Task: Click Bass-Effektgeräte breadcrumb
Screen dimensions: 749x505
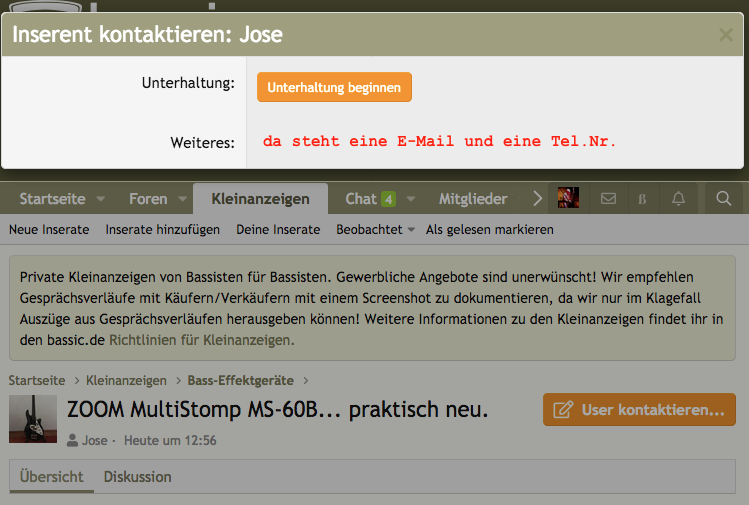Action: (x=240, y=380)
